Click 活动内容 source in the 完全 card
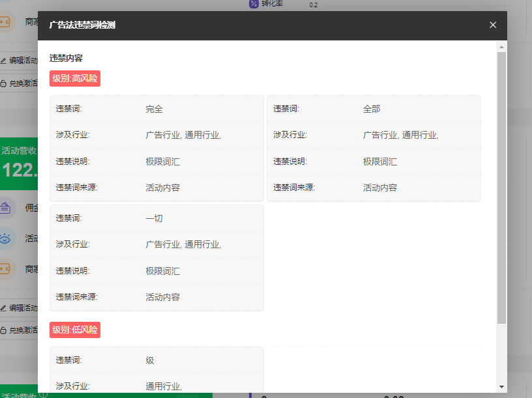The image size is (532, 398). [162, 188]
